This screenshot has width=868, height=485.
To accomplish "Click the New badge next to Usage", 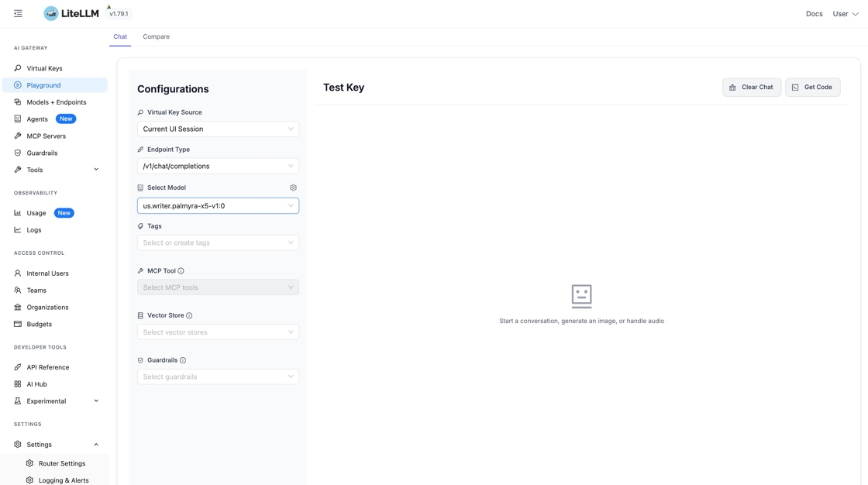I will click(64, 212).
